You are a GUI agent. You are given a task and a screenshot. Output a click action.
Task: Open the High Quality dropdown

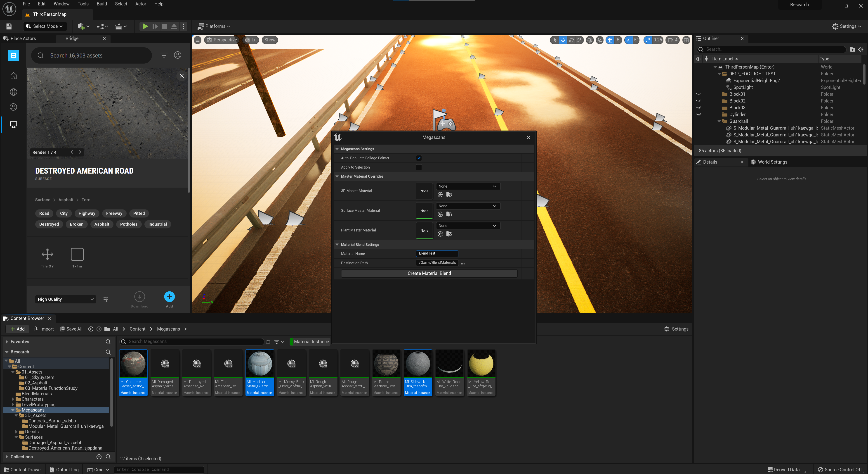pyautogui.click(x=66, y=299)
